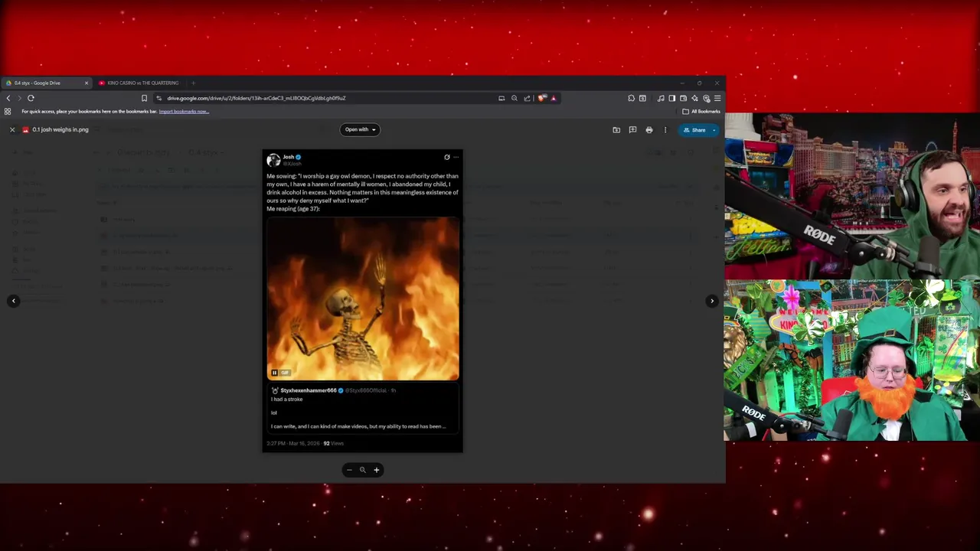Viewport: 980px width, 551px height.
Task: Close the Drive image preview
Action: (12, 130)
